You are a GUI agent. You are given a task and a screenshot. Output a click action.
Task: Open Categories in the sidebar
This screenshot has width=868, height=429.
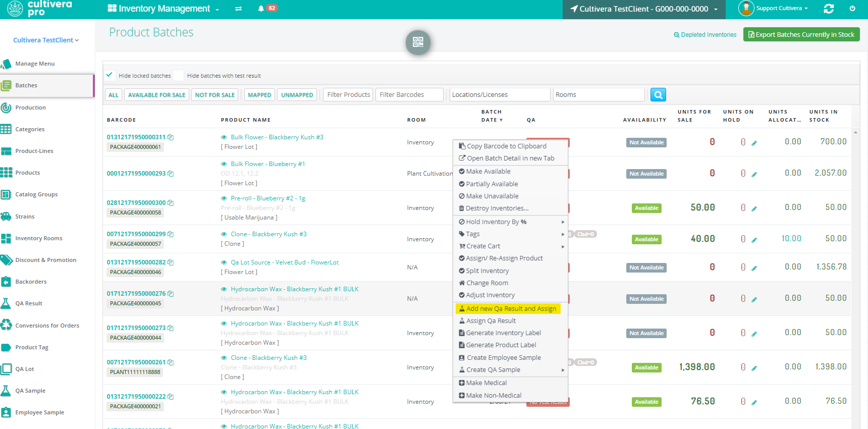point(30,129)
